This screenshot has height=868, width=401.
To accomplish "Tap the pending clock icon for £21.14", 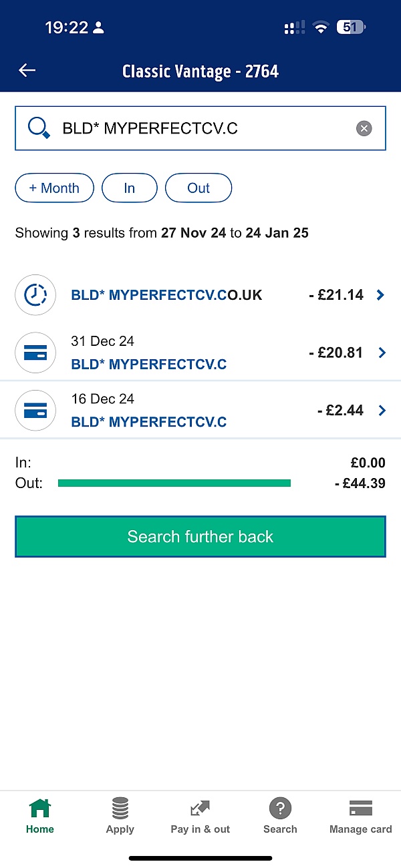I will click(35, 294).
